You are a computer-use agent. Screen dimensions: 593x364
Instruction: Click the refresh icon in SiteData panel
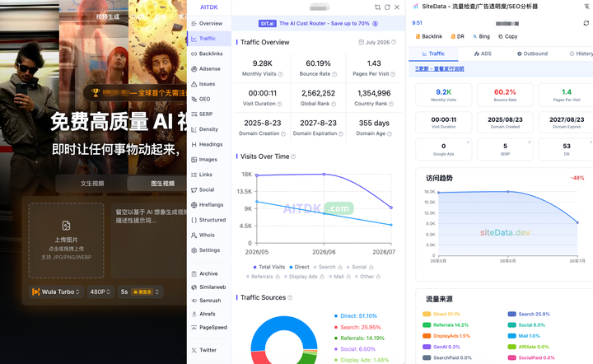pos(586,23)
